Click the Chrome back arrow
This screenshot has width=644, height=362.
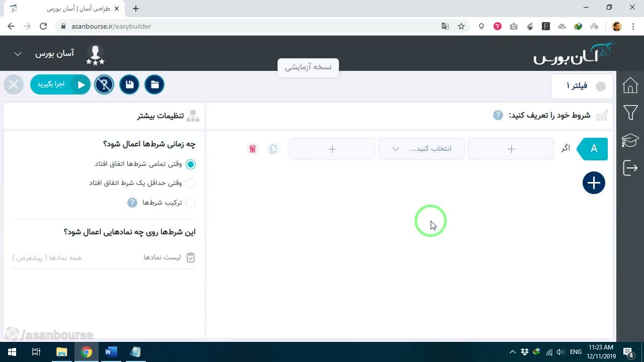(11, 26)
